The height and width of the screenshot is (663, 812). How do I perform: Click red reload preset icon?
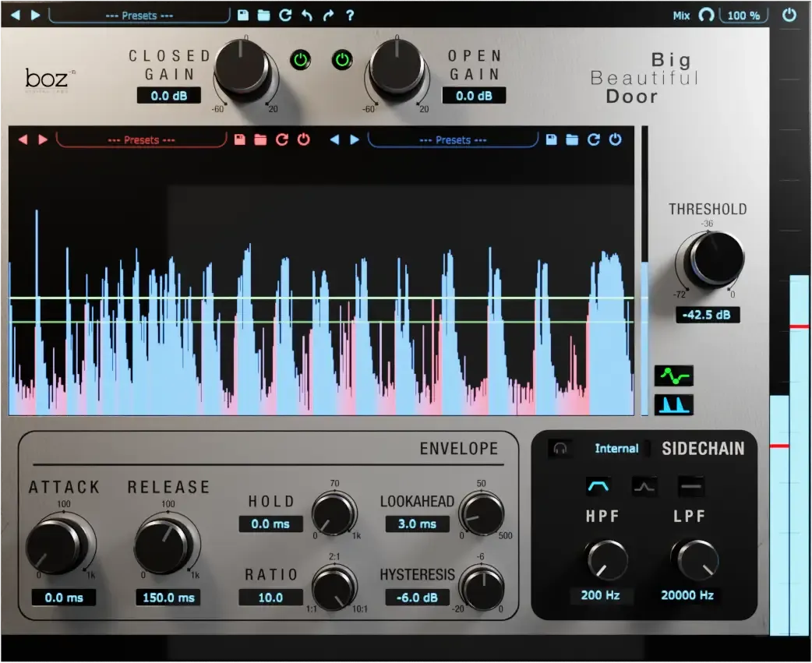click(x=282, y=139)
